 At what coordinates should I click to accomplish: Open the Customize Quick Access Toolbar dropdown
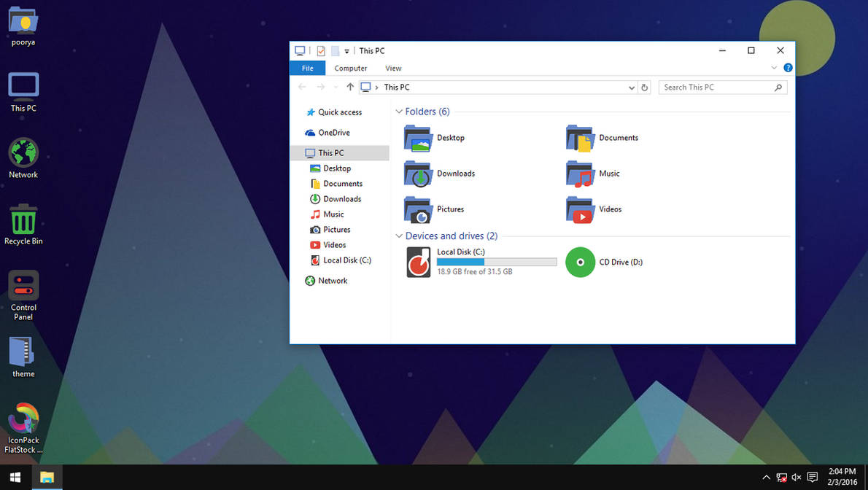(346, 52)
